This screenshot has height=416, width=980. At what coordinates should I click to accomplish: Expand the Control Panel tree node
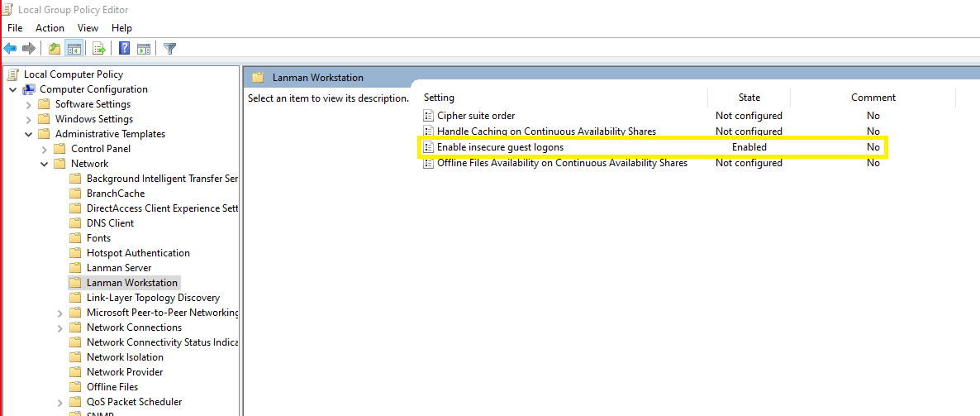(45, 149)
